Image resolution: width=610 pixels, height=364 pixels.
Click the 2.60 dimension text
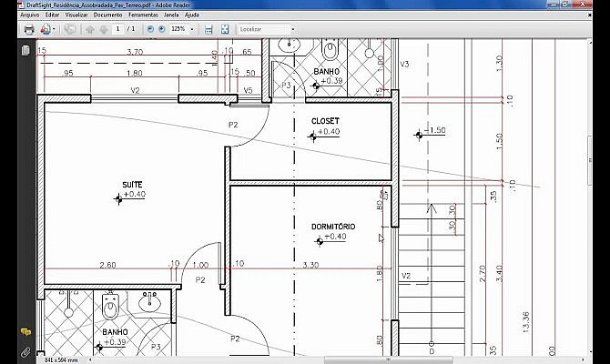point(107,265)
